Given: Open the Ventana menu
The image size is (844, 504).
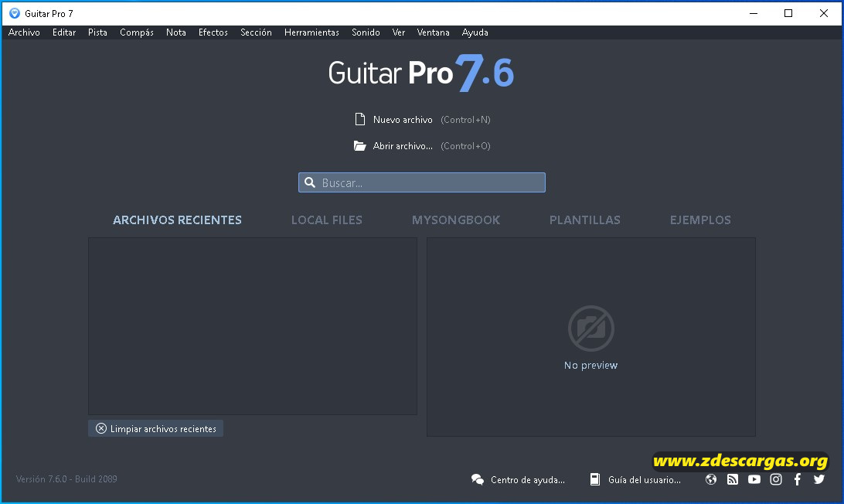Looking at the screenshot, I should point(434,32).
